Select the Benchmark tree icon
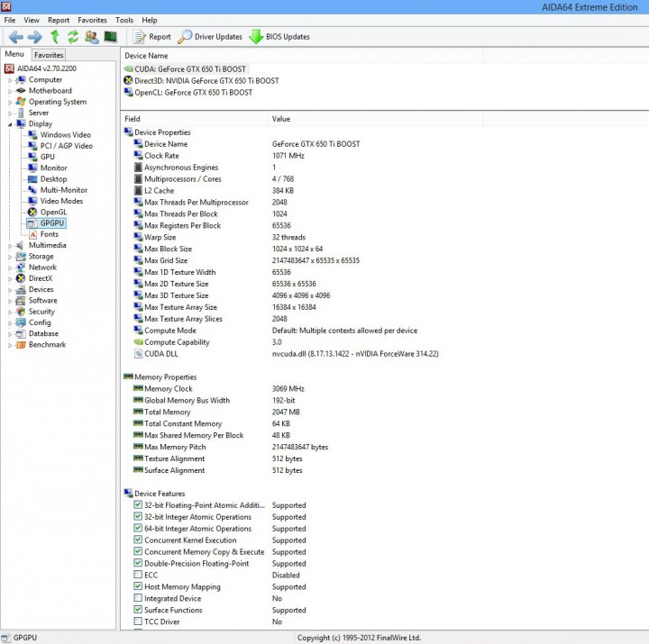Screen dimensions: 649x644 pyautogui.click(x=21, y=345)
